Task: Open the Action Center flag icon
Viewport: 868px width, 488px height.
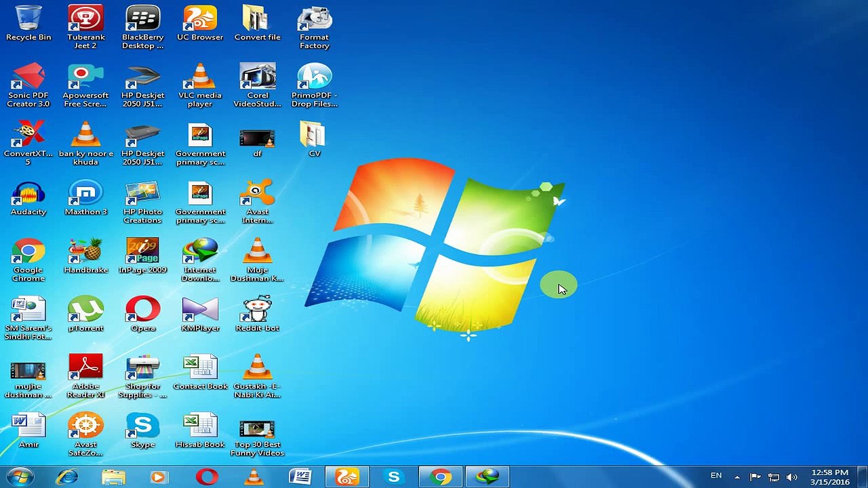Action: coord(755,477)
